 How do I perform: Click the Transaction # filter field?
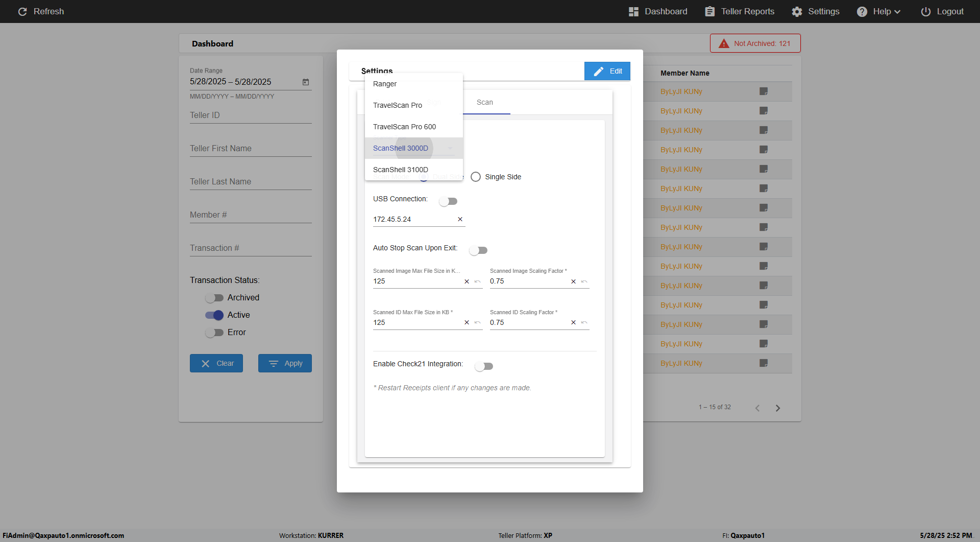click(x=251, y=248)
